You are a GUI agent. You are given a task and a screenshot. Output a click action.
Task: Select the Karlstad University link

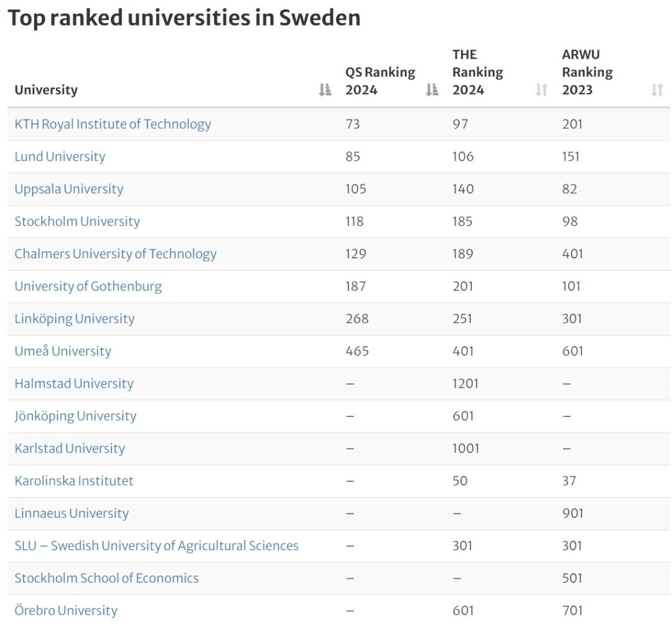70,448
